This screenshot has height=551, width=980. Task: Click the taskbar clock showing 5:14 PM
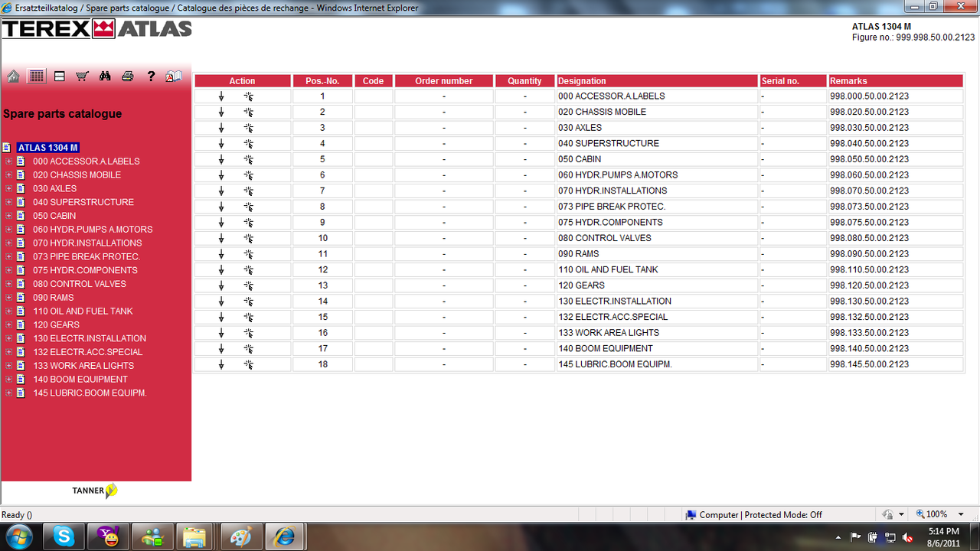(943, 537)
